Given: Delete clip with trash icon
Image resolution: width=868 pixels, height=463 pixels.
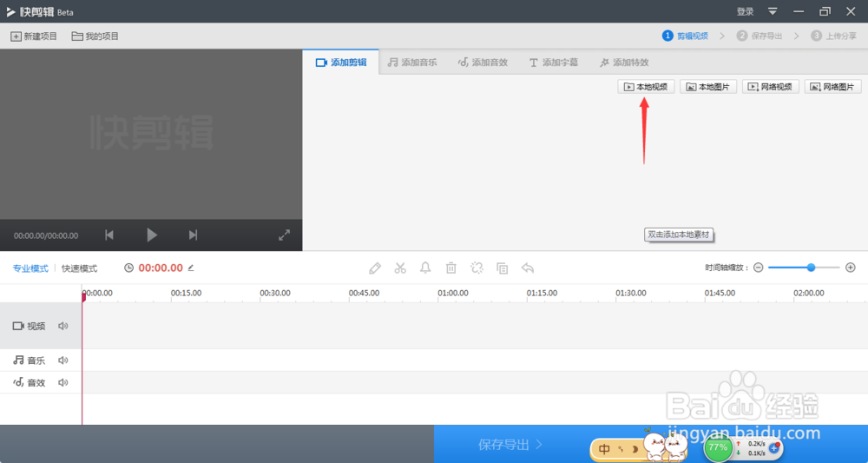Looking at the screenshot, I should tap(451, 268).
